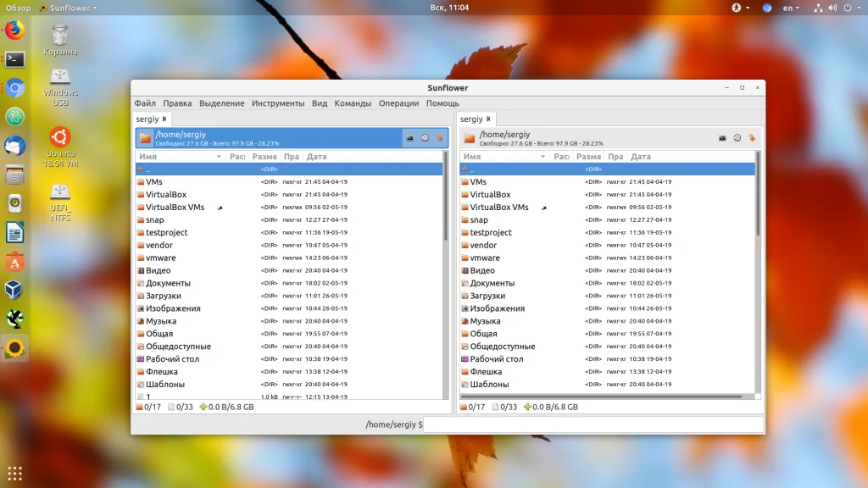
Task: Open the Инструменты menu
Action: [277, 103]
